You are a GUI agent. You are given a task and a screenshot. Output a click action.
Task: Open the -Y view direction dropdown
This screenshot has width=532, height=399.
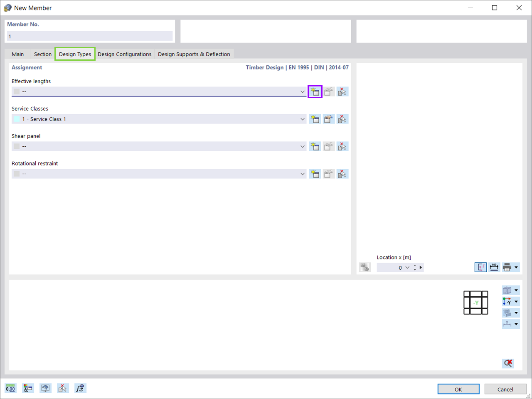pos(515,301)
